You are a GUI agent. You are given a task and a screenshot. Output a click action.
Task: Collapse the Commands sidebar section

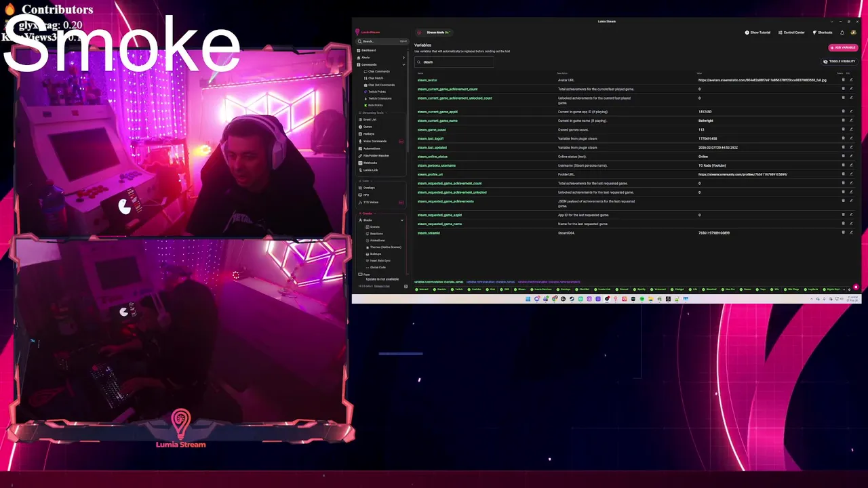pos(403,64)
